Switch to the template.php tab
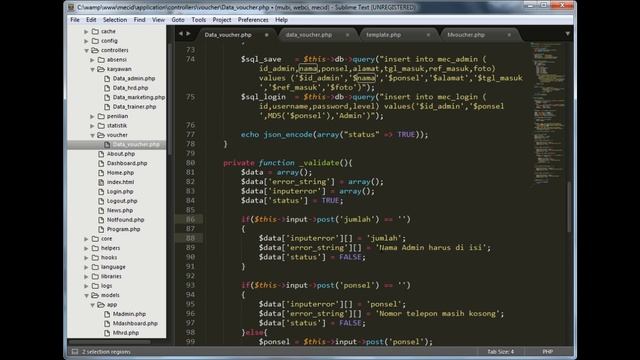 tap(383, 35)
